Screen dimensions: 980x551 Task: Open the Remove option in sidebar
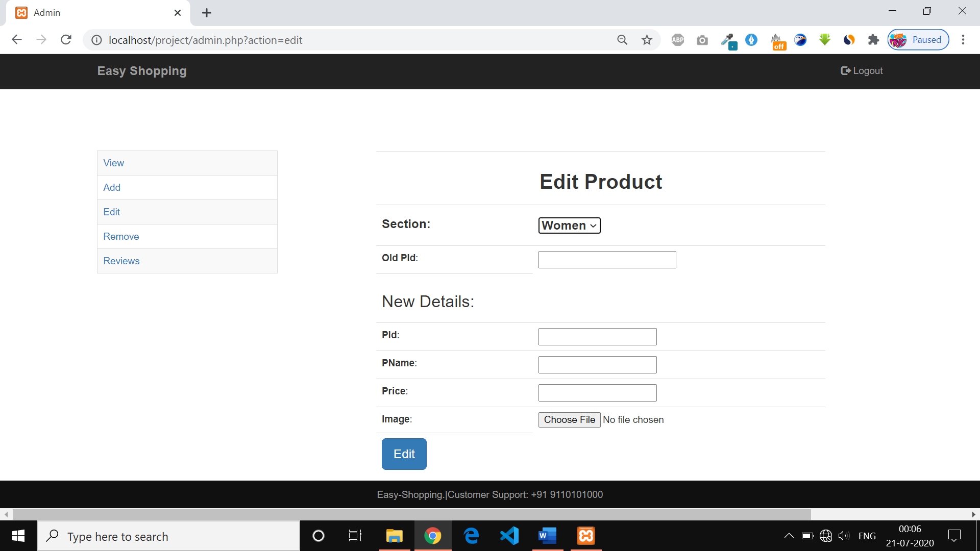tap(121, 236)
